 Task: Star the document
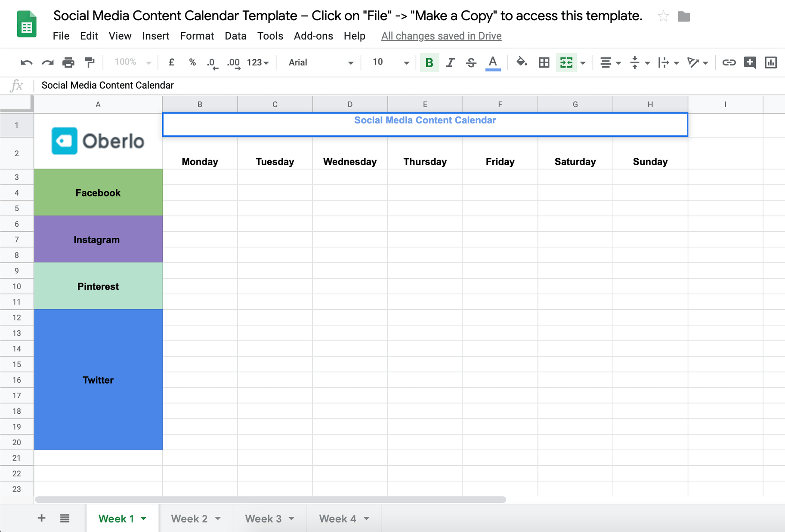click(x=663, y=17)
